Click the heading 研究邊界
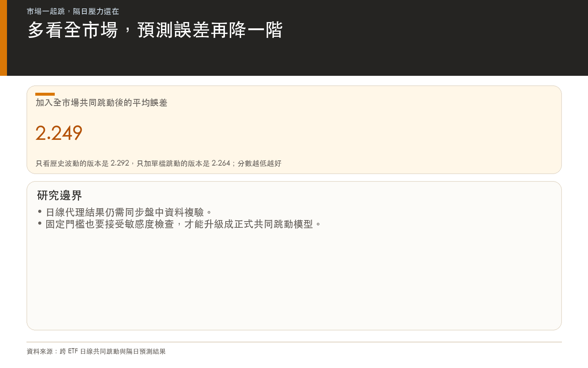The height and width of the screenshot is (368, 588). coord(60,195)
